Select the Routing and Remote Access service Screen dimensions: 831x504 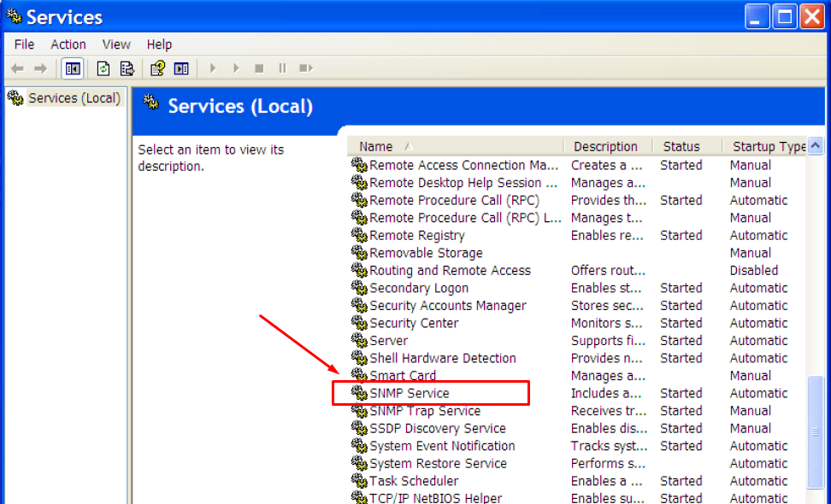pyautogui.click(x=450, y=271)
